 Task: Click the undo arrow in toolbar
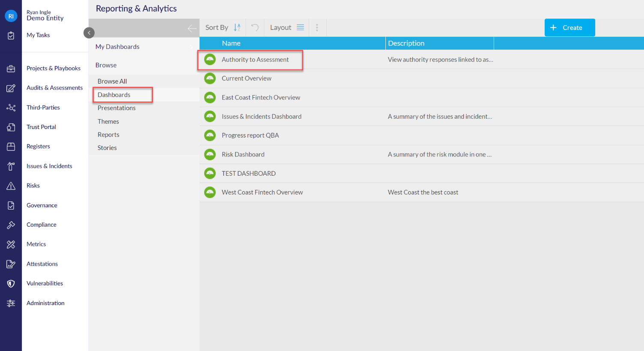pos(255,27)
